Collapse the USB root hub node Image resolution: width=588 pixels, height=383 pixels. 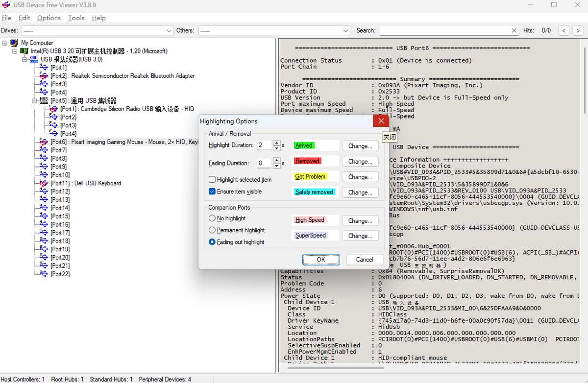coord(24,59)
